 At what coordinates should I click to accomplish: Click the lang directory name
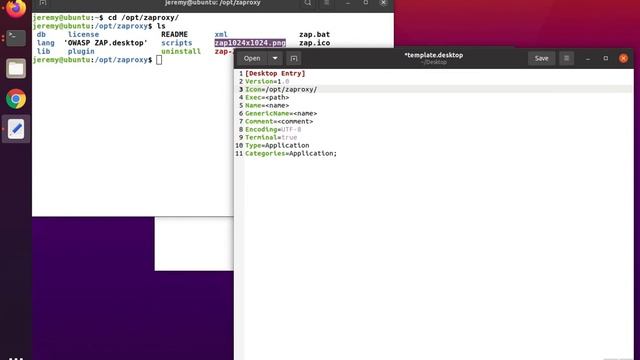point(45,43)
